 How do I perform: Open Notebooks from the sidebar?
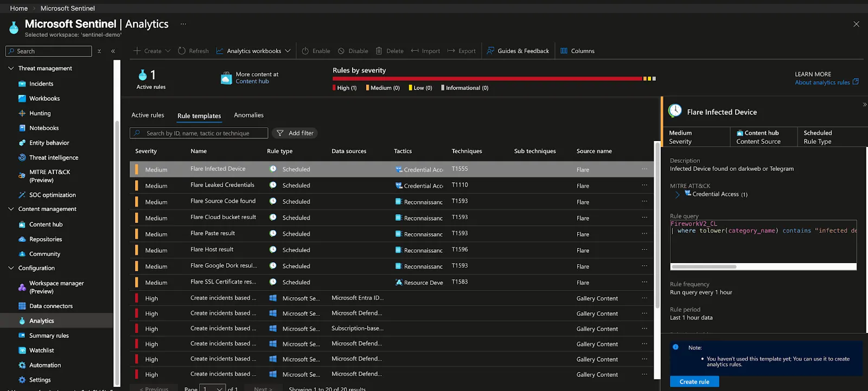[x=44, y=128]
